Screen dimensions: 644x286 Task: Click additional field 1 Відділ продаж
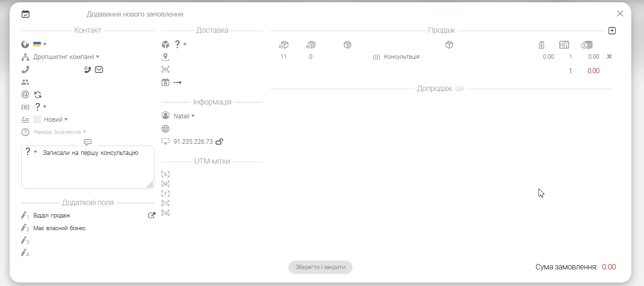[52, 215]
